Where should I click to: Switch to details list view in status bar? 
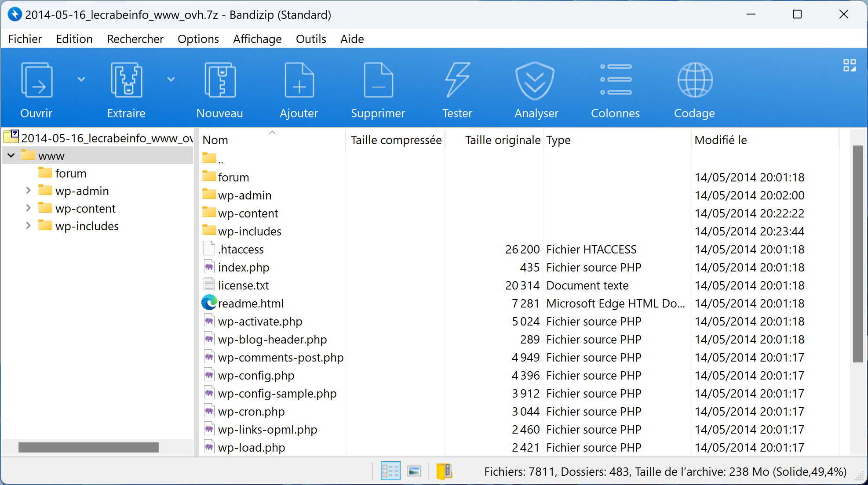(390, 471)
